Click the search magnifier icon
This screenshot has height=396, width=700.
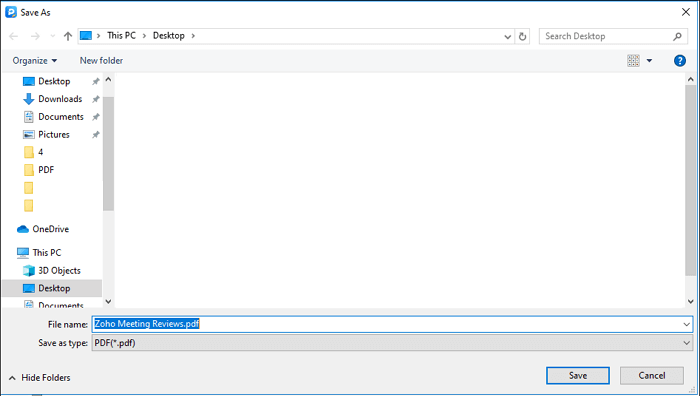coord(677,36)
